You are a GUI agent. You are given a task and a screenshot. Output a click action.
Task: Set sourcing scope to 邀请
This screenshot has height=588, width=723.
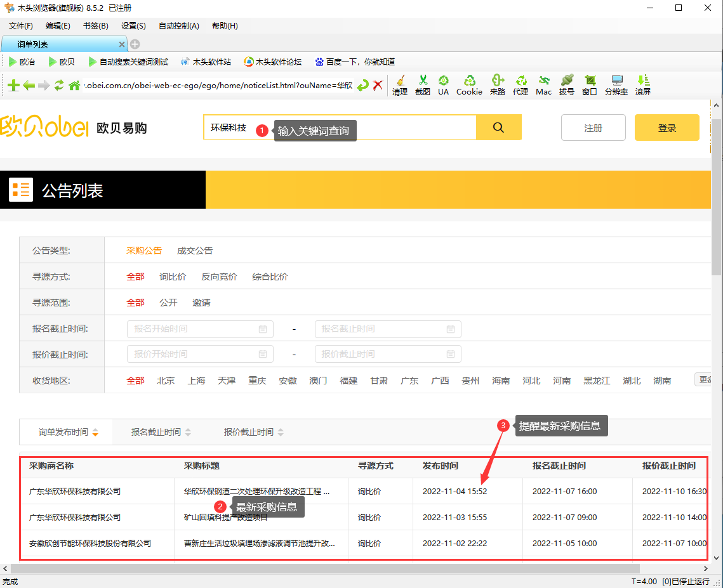pos(201,303)
